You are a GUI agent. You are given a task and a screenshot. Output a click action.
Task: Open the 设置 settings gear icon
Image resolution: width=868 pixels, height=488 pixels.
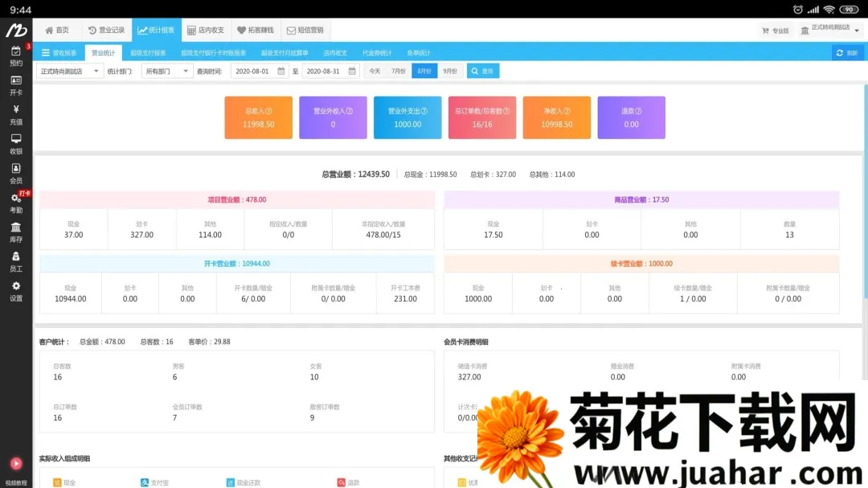tap(16, 286)
